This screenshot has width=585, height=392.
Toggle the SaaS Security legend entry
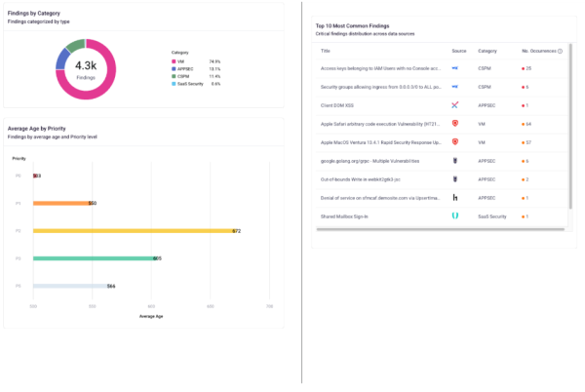192,84
